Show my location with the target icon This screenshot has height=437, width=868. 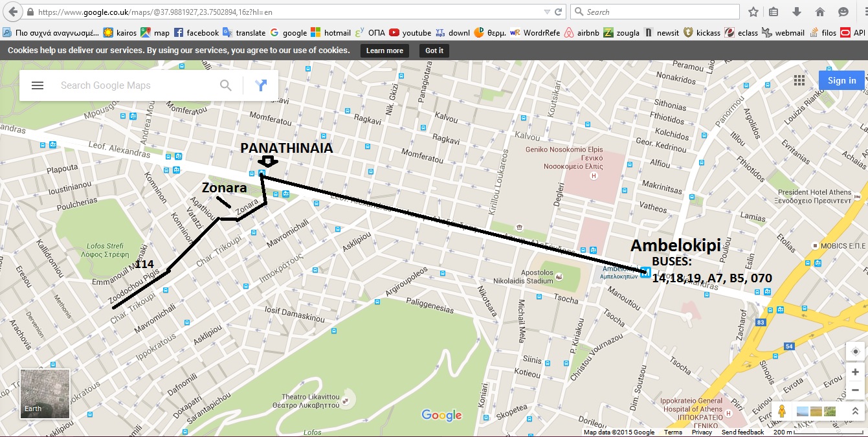[x=856, y=352]
